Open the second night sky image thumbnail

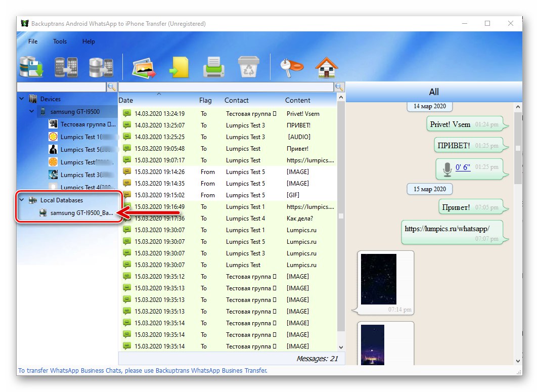[x=373, y=344]
